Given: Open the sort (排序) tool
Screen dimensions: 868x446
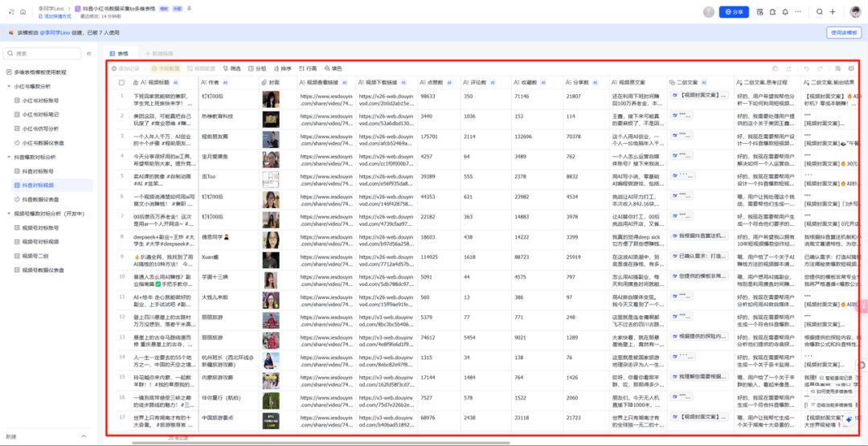Looking at the screenshot, I should (x=283, y=68).
